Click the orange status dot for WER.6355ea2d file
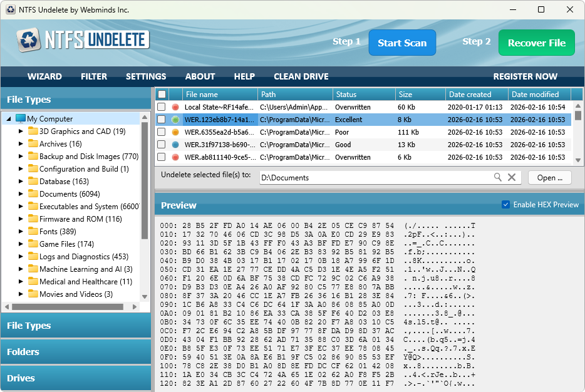The image size is (585, 392). click(x=175, y=132)
